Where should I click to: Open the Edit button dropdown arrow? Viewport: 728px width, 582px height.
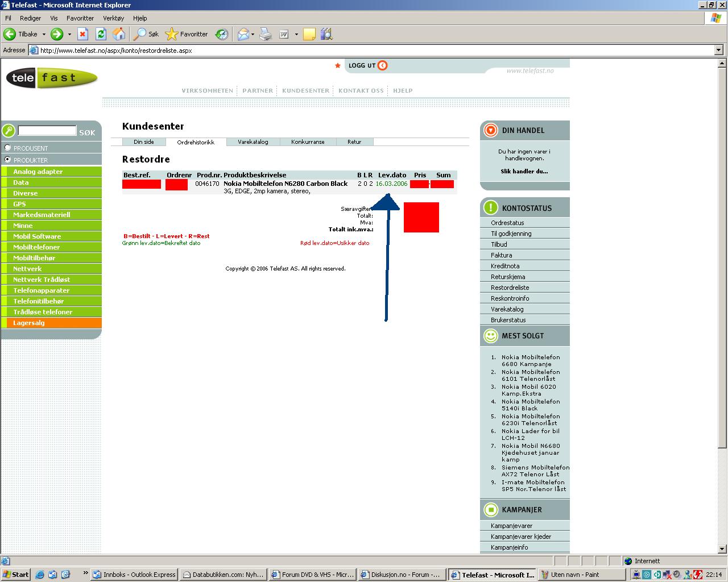point(296,34)
